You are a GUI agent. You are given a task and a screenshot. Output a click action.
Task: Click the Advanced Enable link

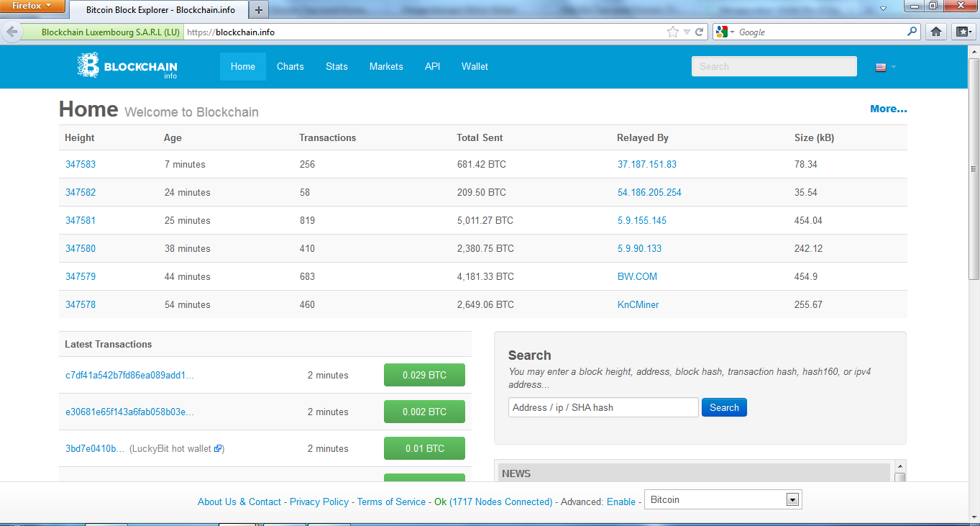(621, 502)
